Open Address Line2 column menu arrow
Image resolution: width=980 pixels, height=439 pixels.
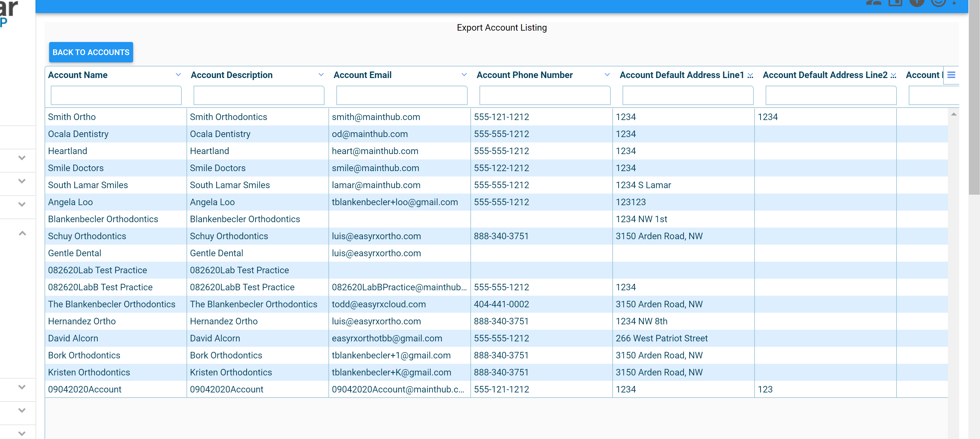point(893,75)
